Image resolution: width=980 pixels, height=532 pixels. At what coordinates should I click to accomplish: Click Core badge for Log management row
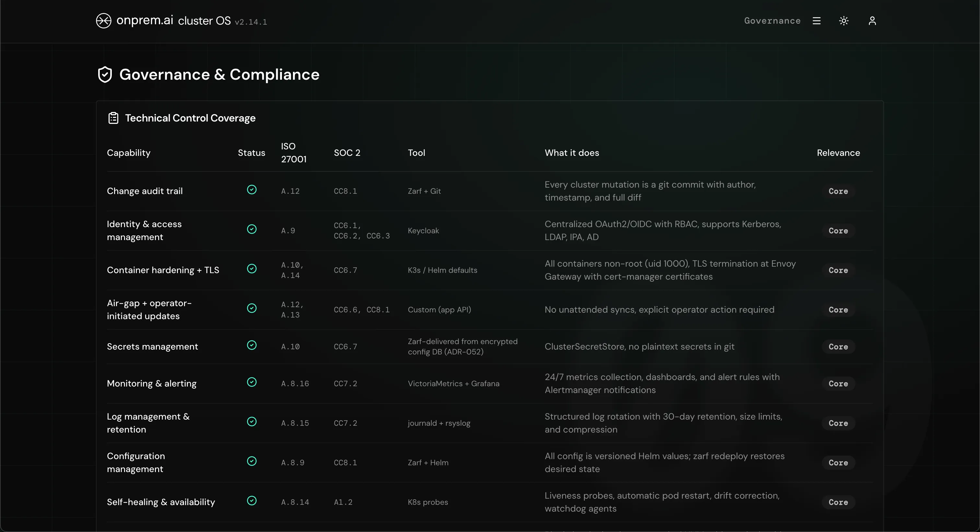pos(838,423)
